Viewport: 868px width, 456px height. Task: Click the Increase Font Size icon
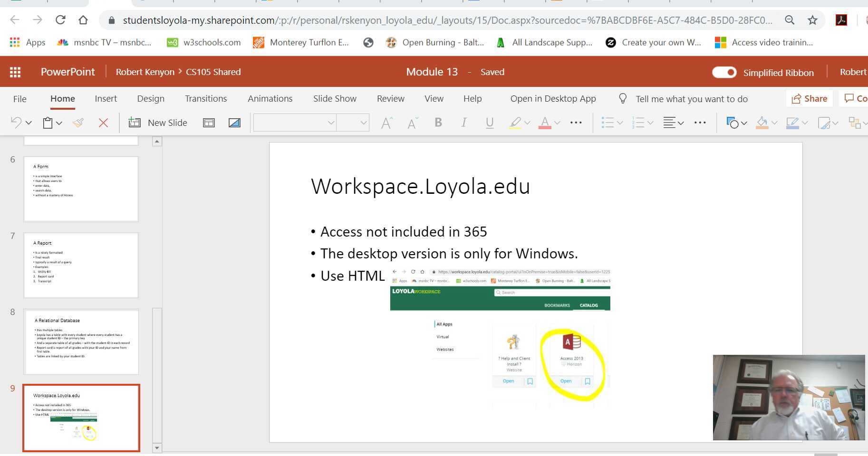point(386,123)
